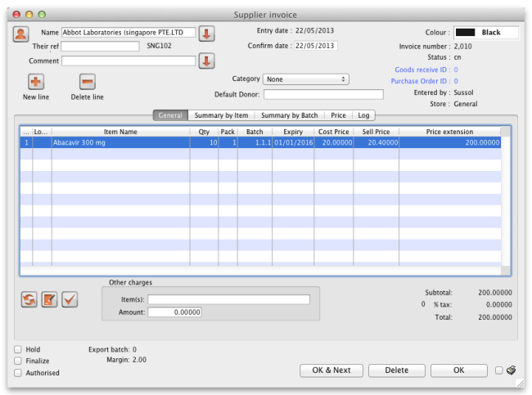The image size is (532, 395).
Task: Click the orange refresh arrows icon
Action: pyautogui.click(x=29, y=299)
